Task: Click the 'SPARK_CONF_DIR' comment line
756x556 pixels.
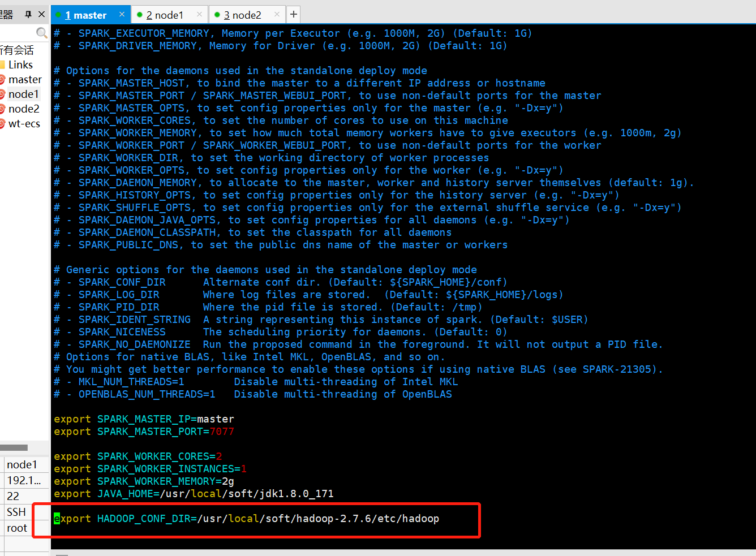Action: (281, 282)
